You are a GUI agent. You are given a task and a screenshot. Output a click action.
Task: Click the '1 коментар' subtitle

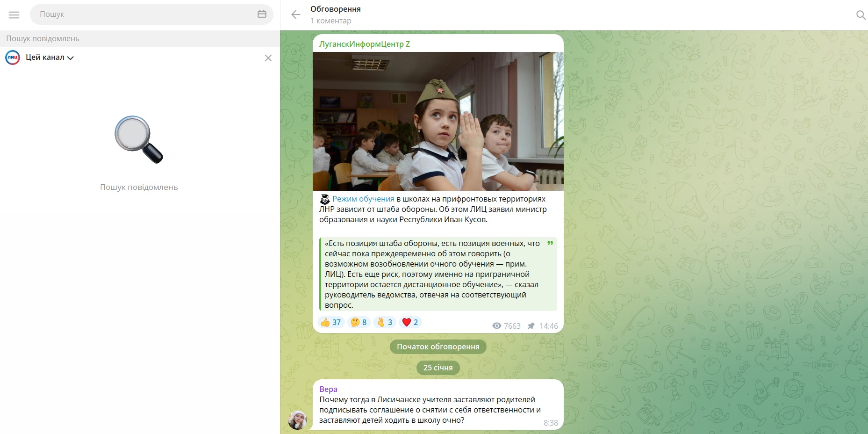click(331, 21)
